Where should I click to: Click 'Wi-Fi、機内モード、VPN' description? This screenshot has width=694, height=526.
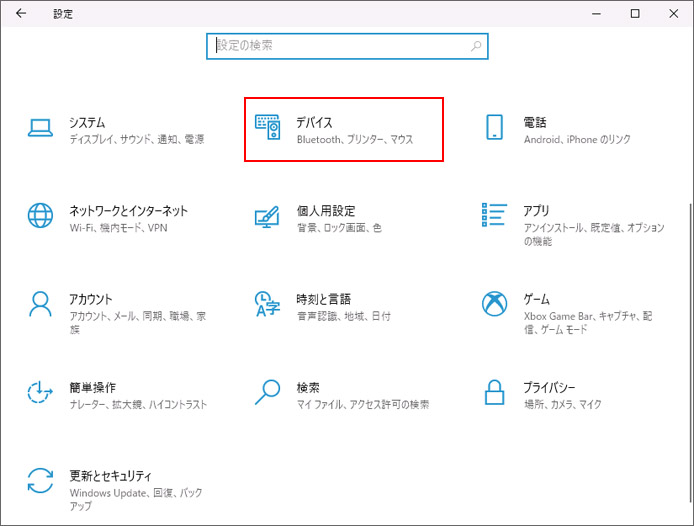(x=119, y=228)
